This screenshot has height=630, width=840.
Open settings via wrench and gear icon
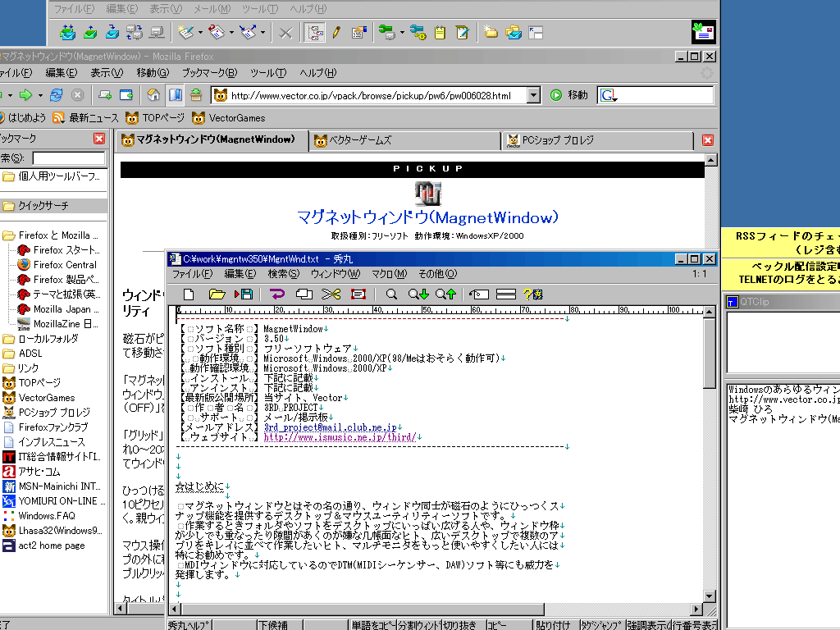(x=418, y=33)
